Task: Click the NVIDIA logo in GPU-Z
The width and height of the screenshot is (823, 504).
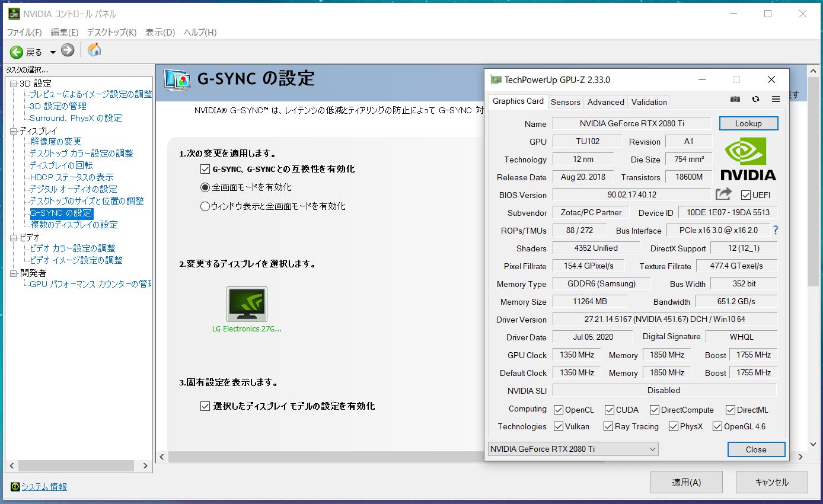Action: (748, 159)
